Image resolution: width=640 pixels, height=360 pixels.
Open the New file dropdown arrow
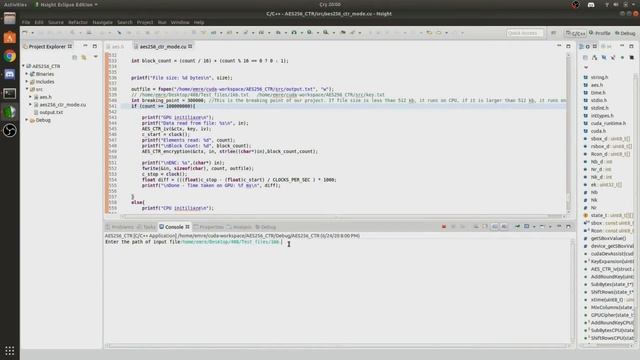(32, 33)
